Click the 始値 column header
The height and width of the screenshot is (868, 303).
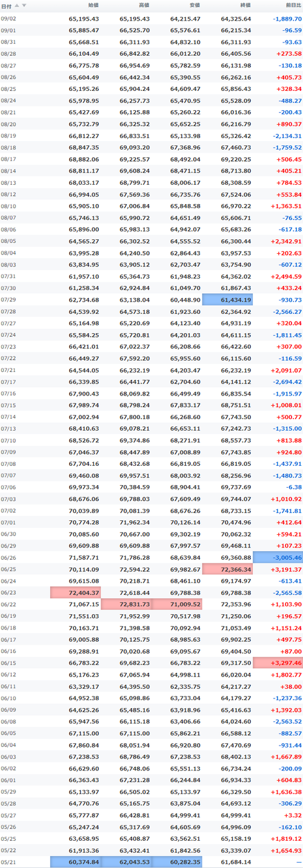93,5
